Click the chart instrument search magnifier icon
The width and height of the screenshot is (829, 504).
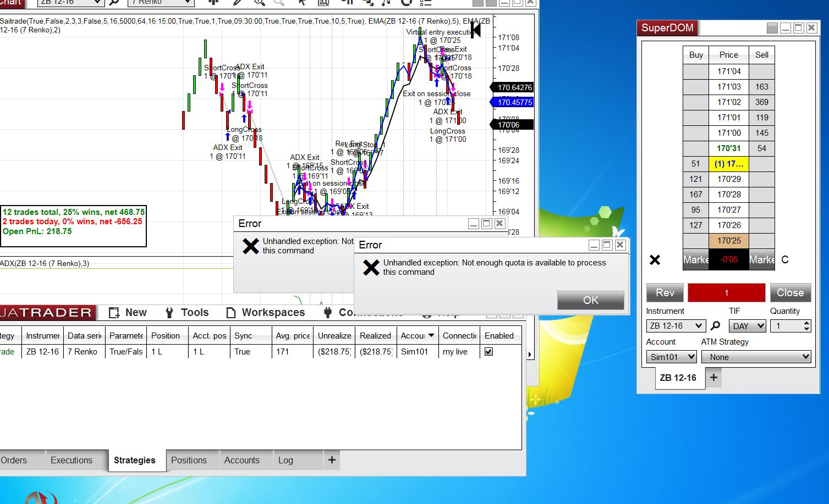click(x=114, y=2)
